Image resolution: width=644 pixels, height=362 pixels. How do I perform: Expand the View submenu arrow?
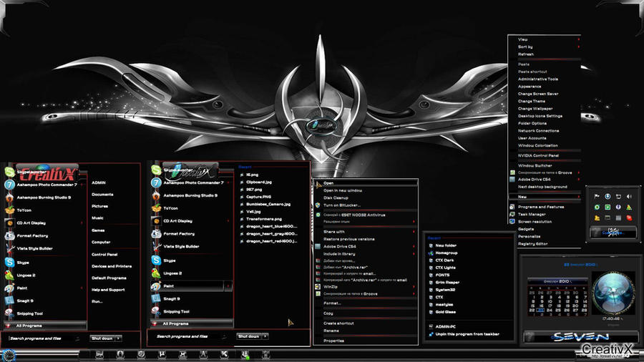coord(579,39)
